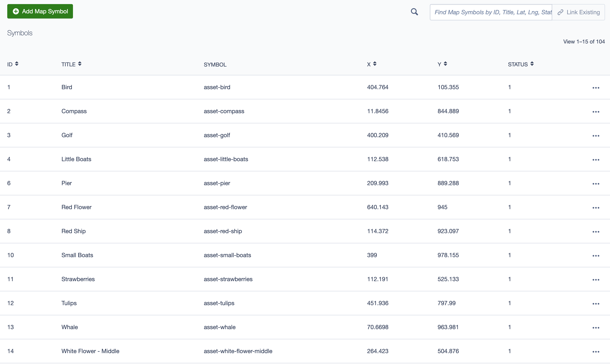Open the row menu for Tulips
Image resolution: width=610 pixels, height=364 pixels.
(x=596, y=303)
